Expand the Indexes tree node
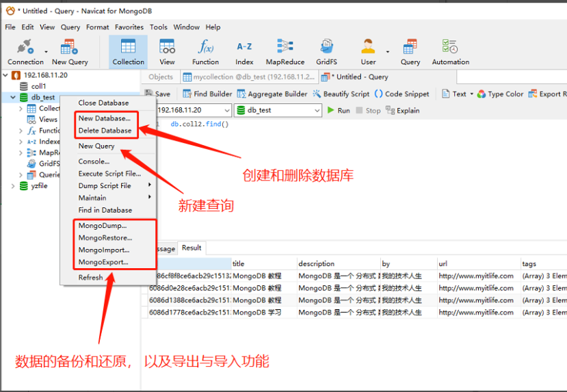This screenshot has height=392, width=567. tap(21, 142)
